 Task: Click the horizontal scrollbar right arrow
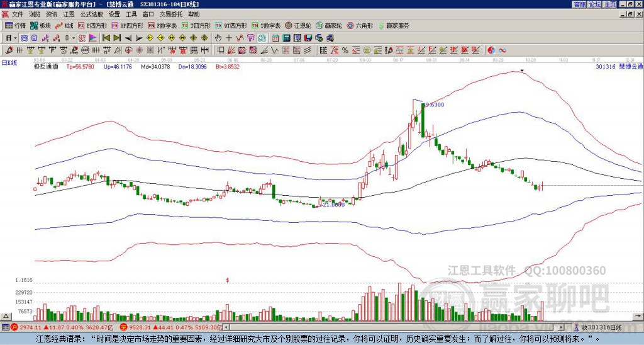pos(561,327)
